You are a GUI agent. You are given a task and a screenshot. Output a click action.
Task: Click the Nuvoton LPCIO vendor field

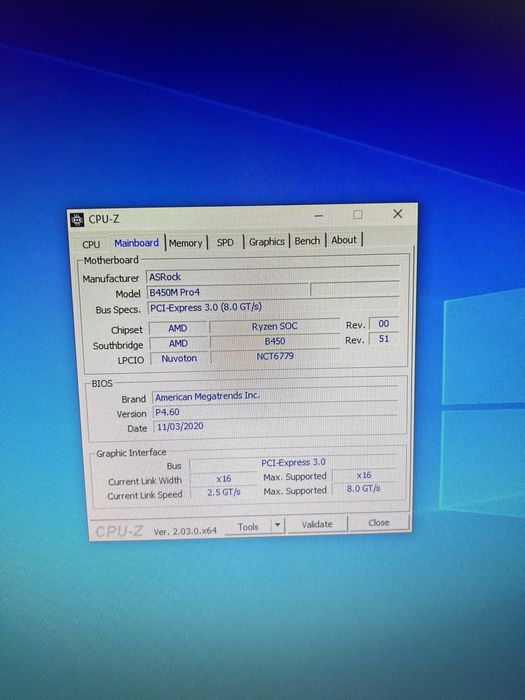pyautogui.click(x=179, y=358)
